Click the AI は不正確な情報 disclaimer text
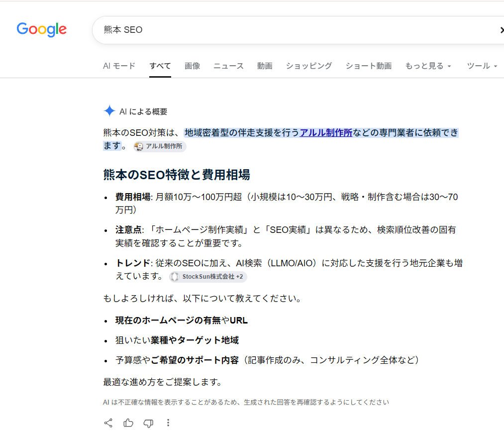 pos(246,402)
